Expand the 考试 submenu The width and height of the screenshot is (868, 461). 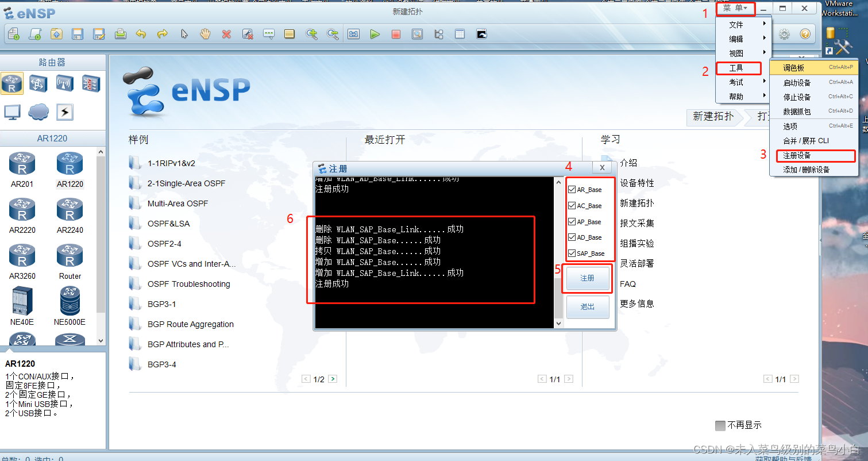pyautogui.click(x=744, y=82)
